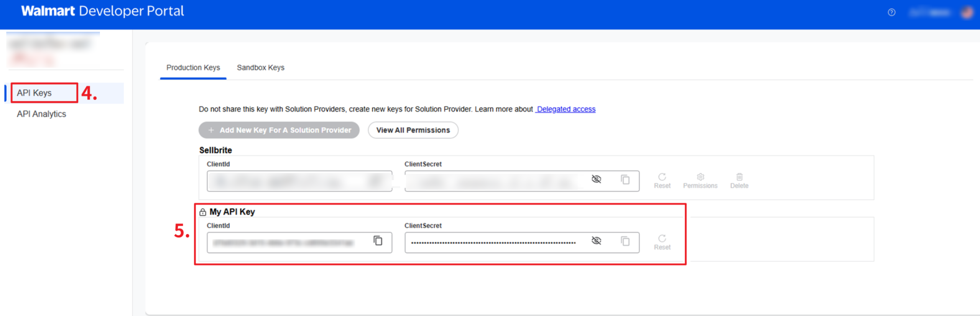The height and width of the screenshot is (316, 980).
Task: Follow the Delegated access link
Action: 566,109
